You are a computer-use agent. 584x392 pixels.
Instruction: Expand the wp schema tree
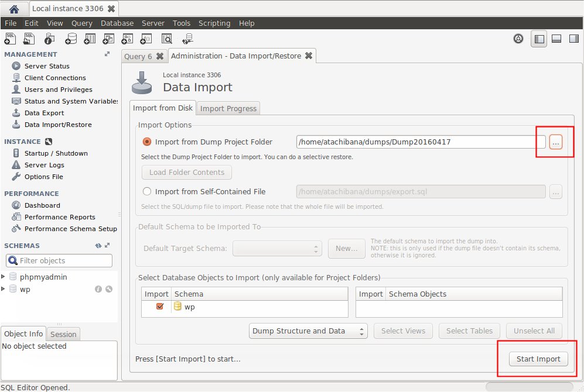click(4, 289)
